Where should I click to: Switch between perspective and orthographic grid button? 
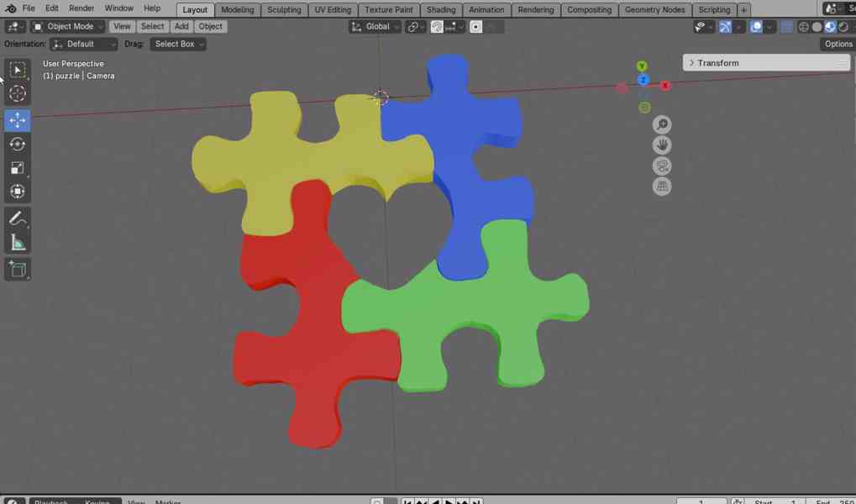tap(662, 186)
